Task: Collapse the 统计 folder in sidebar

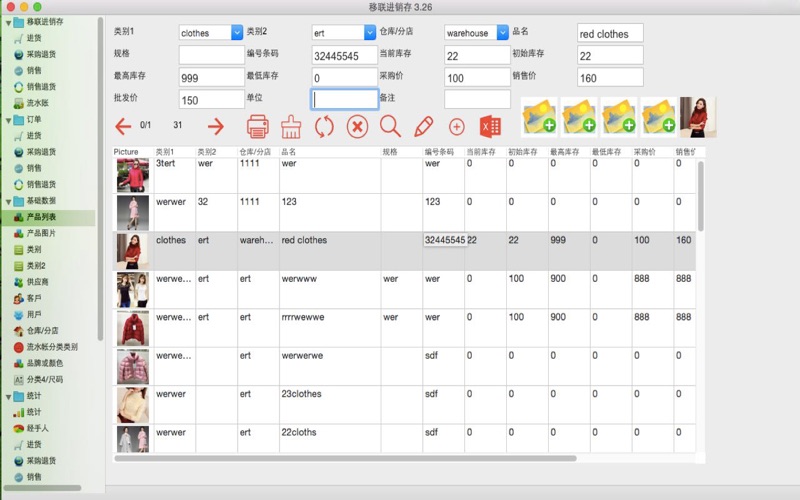Action: coord(8,395)
